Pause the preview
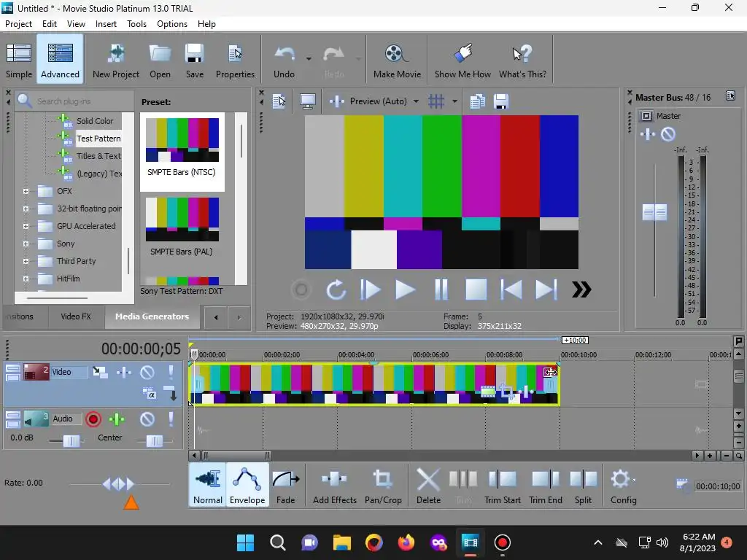 point(441,289)
